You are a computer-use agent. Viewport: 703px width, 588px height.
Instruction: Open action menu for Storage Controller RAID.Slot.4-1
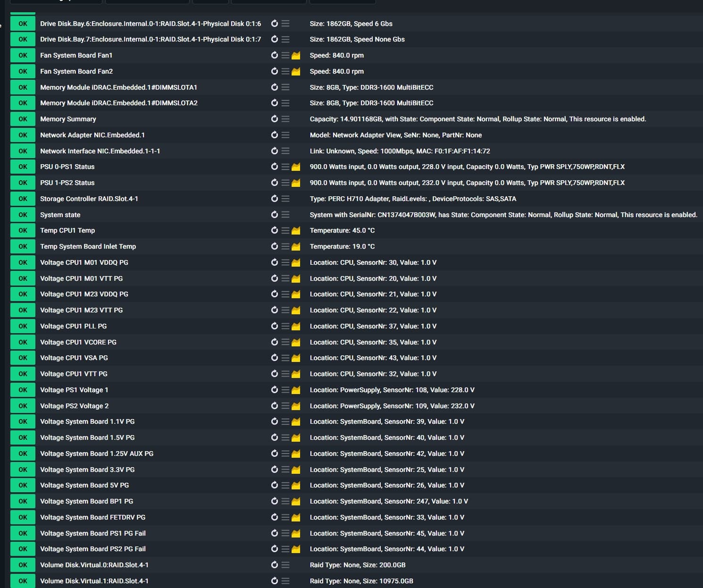(x=285, y=199)
